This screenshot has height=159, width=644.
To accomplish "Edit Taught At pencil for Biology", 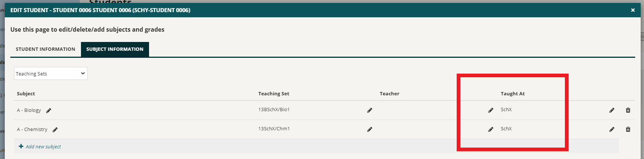I will (x=491, y=110).
